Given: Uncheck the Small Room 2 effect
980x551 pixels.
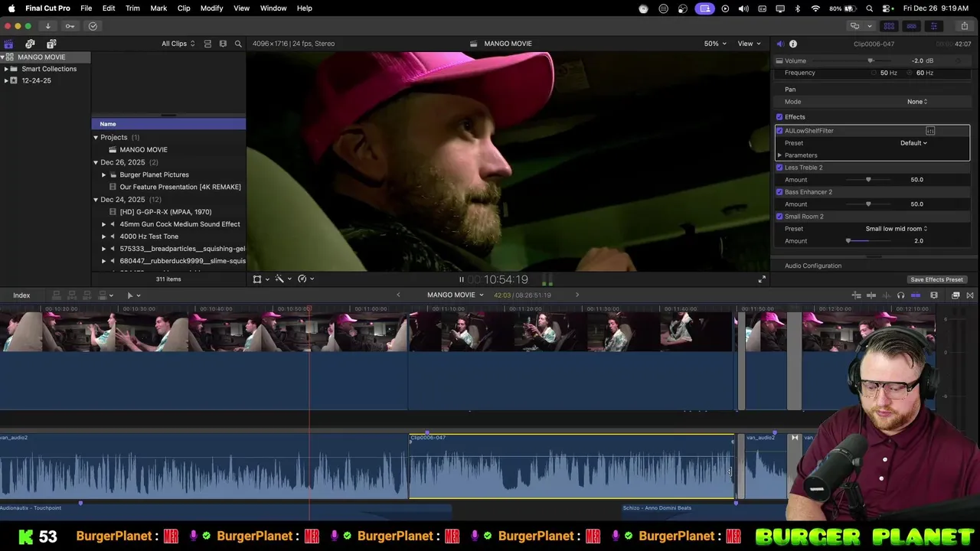Looking at the screenshot, I should [x=779, y=217].
